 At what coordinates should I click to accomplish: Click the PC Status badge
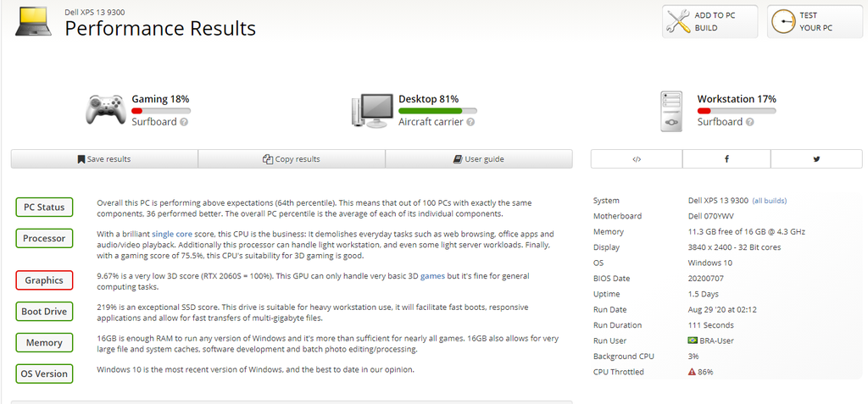(44, 207)
